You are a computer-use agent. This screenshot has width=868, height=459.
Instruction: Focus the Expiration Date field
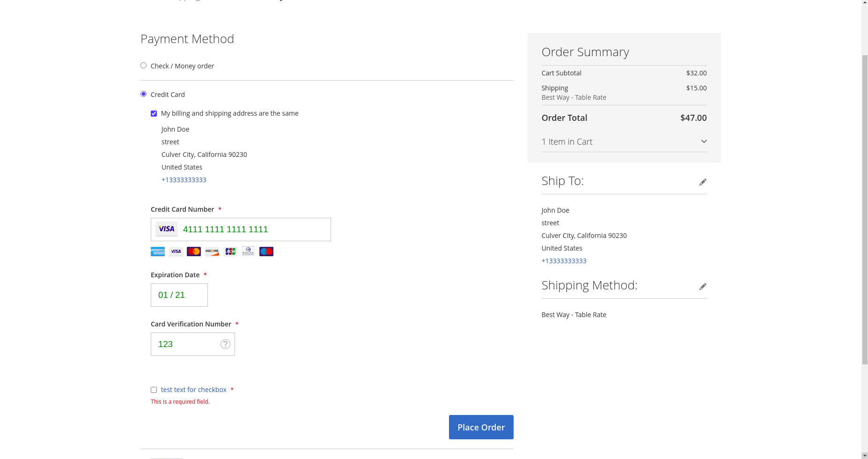(x=179, y=295)
